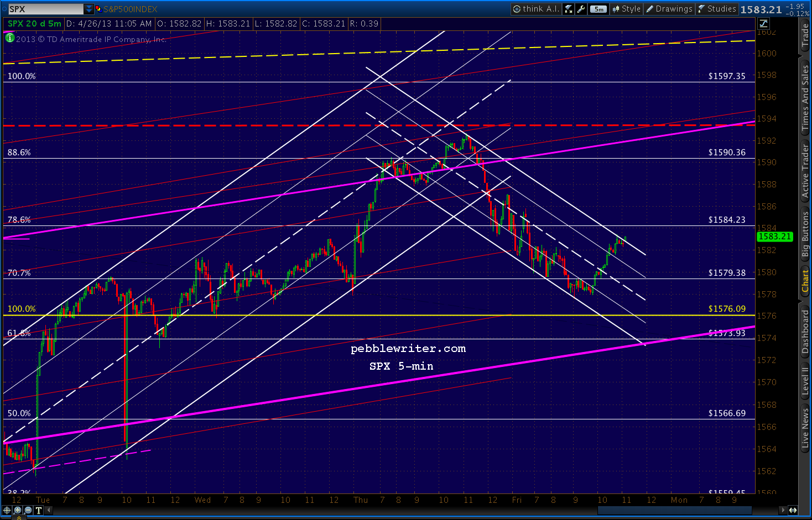Image resolution: width=812 pixels, height=520 pixels.
Task: Click the last price 1583.21 in the header
Action: [x=761, y=9]
